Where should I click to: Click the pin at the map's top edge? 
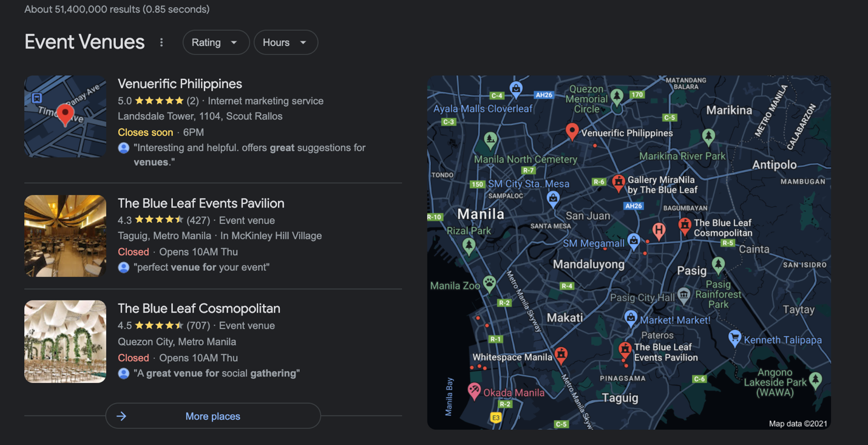516,90
